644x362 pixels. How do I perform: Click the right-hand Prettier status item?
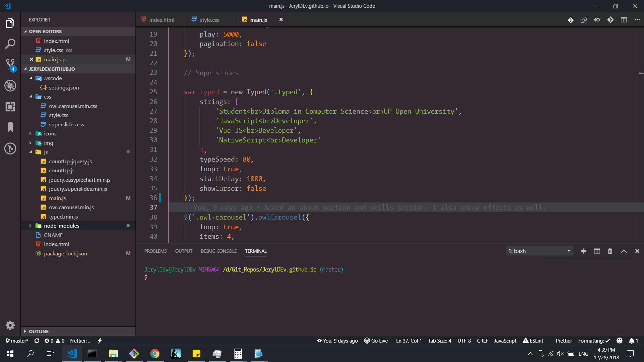click(564, 341)
